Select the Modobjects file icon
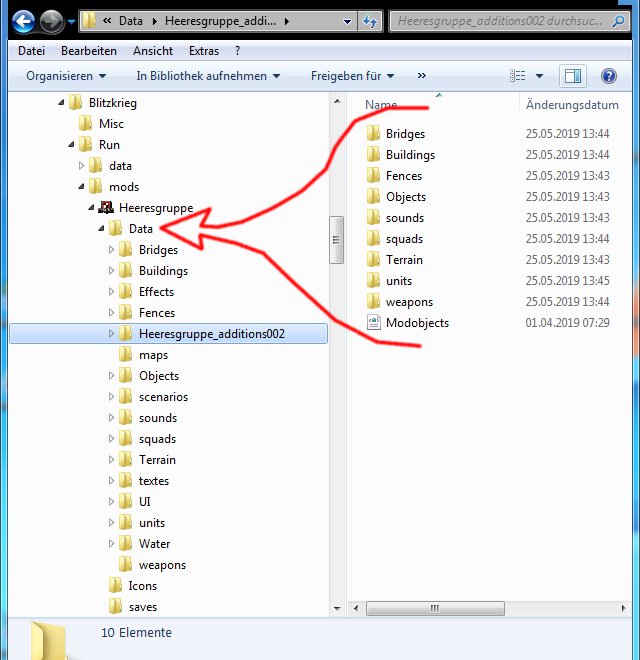This screenshot has width=640, height=660. point(373,323)
